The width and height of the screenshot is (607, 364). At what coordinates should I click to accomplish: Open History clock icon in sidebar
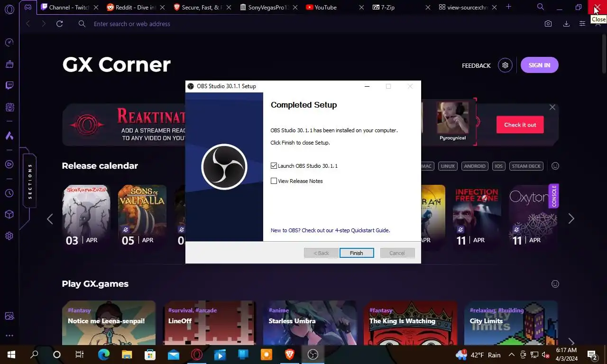(9, 193)
